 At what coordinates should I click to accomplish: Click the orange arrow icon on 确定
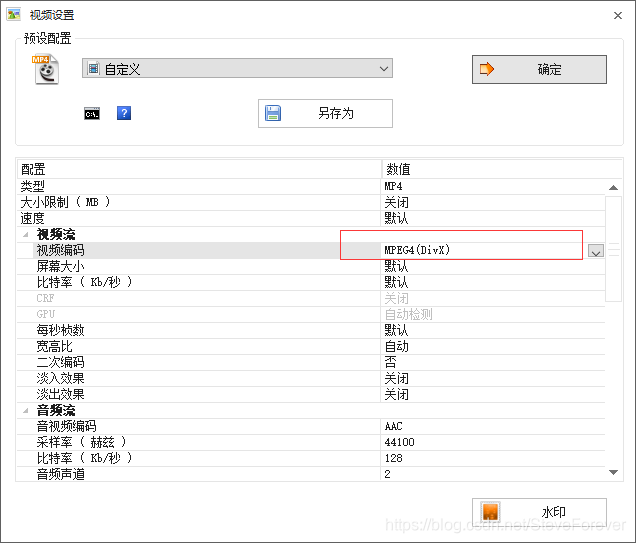(486, 69)
